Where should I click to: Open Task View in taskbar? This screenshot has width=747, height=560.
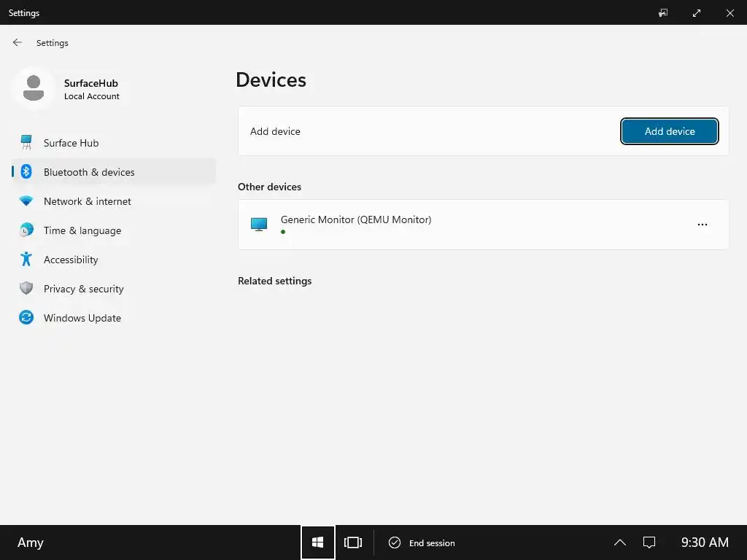click(x=353, y=542)
